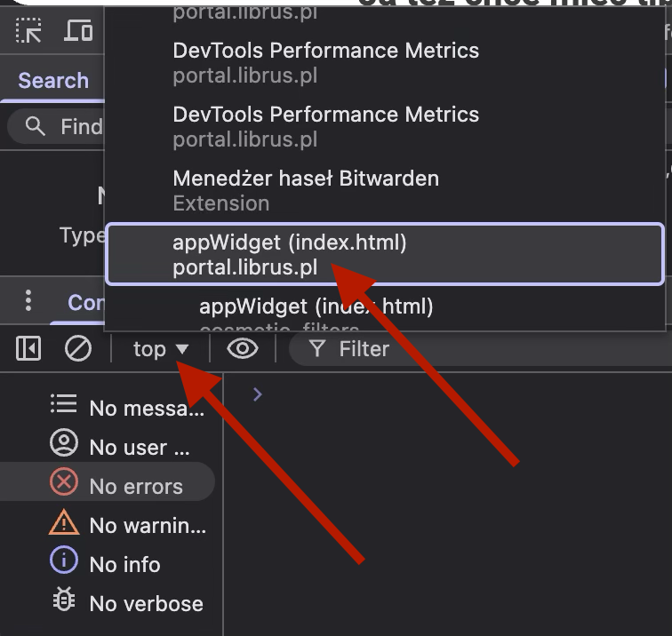Click the clear console icon
Viewport: 672px width, 636px height.
point(78,349)
